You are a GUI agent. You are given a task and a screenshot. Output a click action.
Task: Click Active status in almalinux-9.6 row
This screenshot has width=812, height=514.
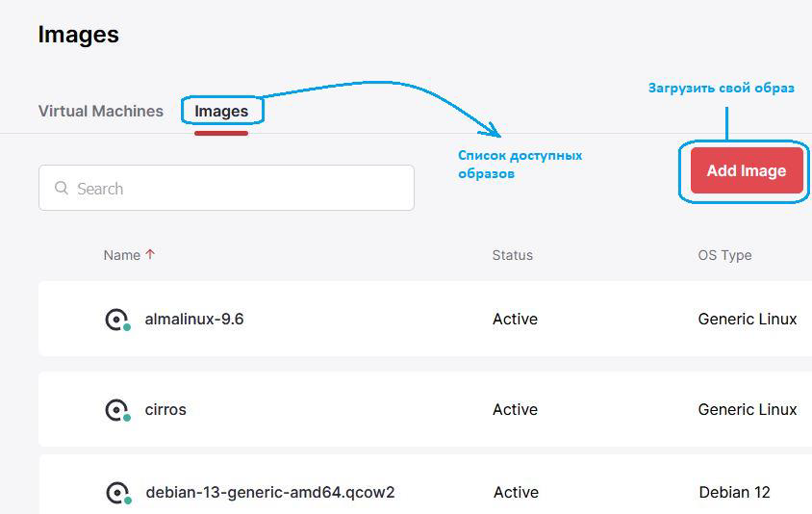[x=515, y=319]
